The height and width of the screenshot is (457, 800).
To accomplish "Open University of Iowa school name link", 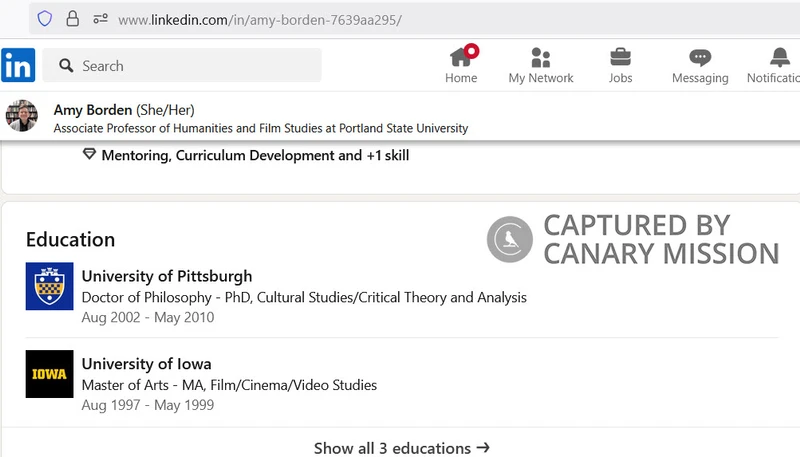I will coord(146,364).
